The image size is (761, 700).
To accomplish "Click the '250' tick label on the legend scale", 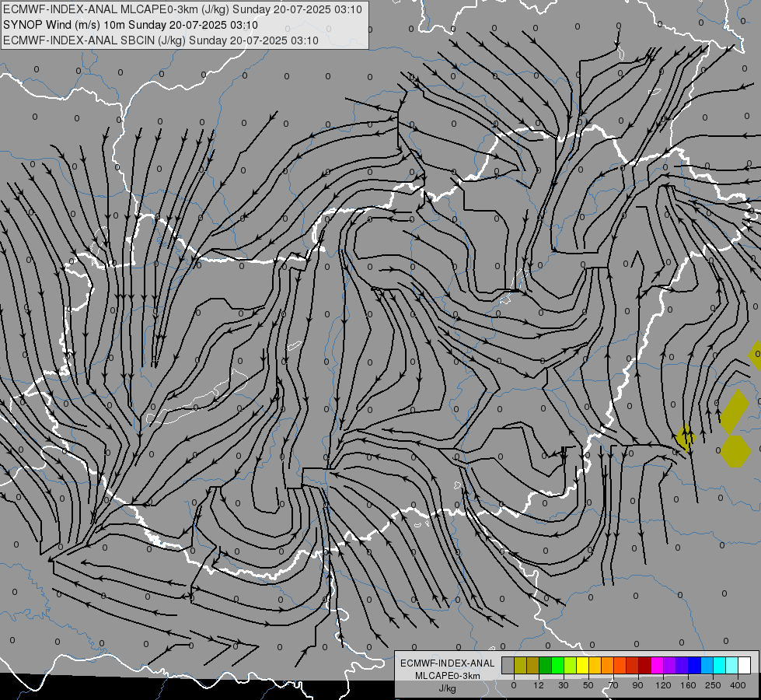I will click(713, 685).
